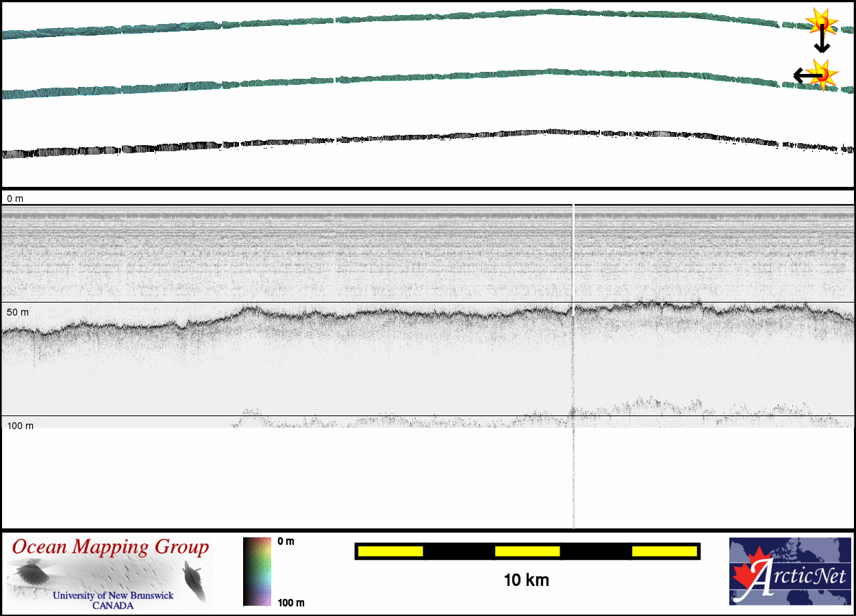Screen dimensions: 856x616
Task: Click the Ocean Mapping Group logo title
Action: 110,548
